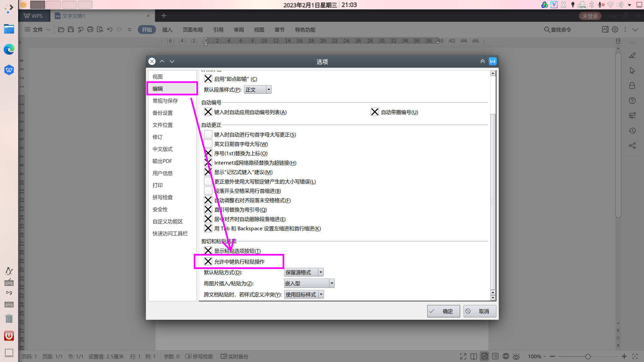
Task: Click the 取消 button
Action: pyautogui.click(x=480, y=311)
